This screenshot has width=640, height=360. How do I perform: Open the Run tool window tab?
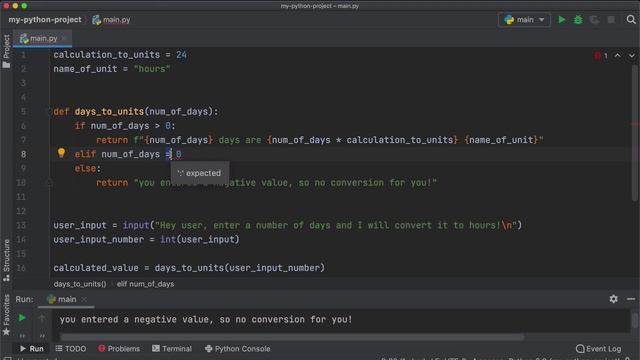(x=31, y=349)
